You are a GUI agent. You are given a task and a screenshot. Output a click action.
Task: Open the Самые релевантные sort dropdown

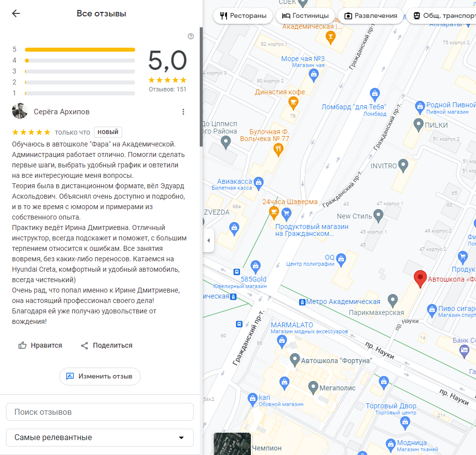[100, 438]
